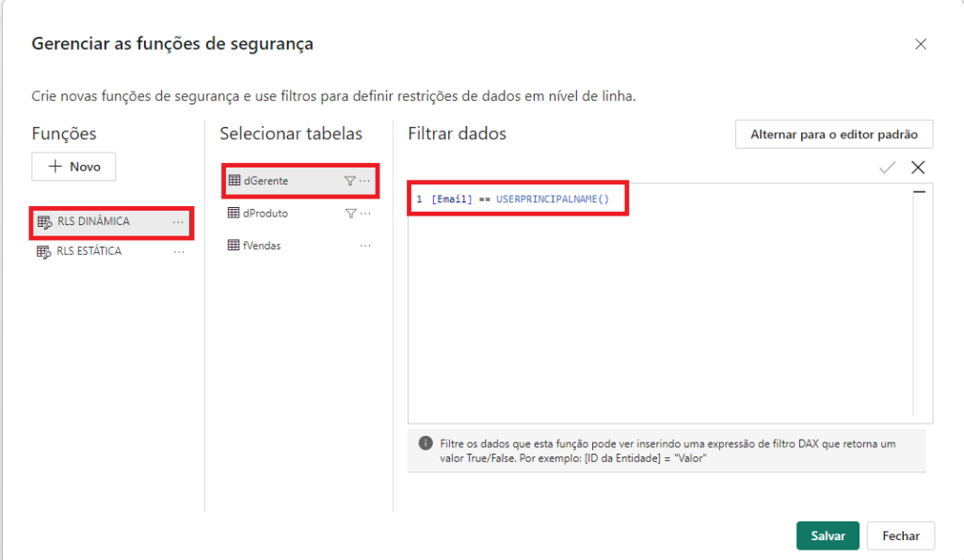Screen dimensions: 964x560
Task: Create a new role with the Novo button
Action: pyautogui.click(x=73, y=167)
